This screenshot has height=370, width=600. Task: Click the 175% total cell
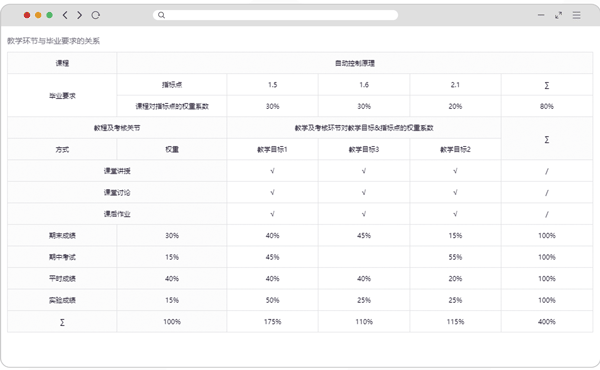(272, 321)
